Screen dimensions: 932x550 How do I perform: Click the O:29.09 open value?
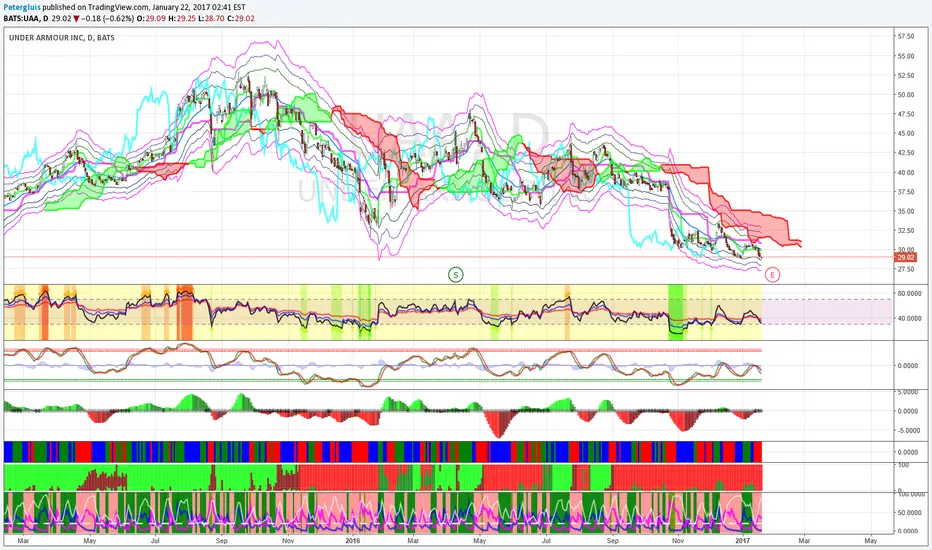(x=152, y=18)
